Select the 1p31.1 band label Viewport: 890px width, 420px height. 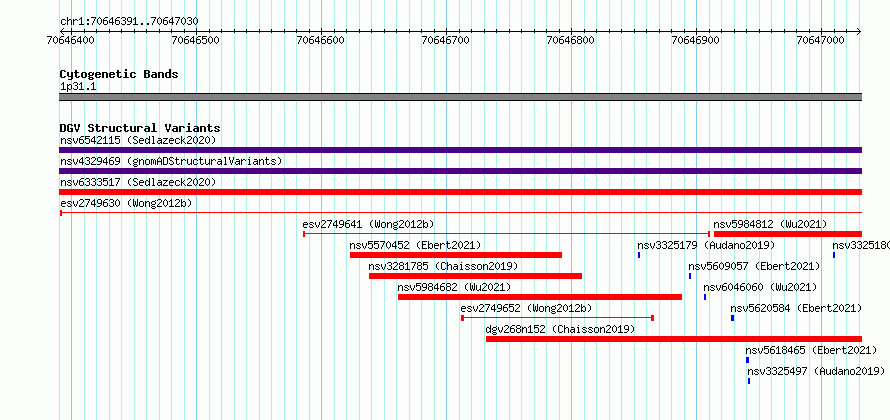78,87
